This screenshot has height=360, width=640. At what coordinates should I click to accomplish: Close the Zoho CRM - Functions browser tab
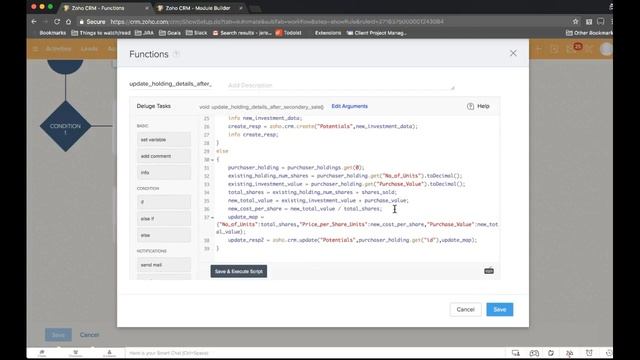click(x=147, y=8)
